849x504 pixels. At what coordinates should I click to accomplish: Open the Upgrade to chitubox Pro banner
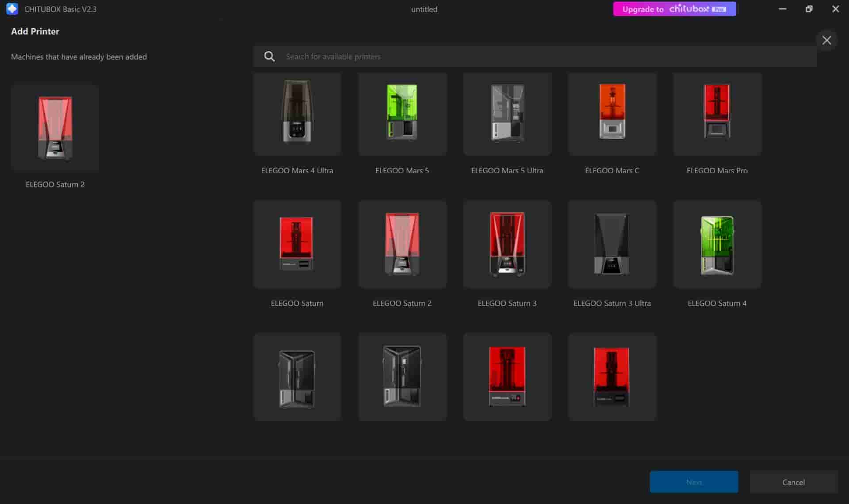[674, 9]
